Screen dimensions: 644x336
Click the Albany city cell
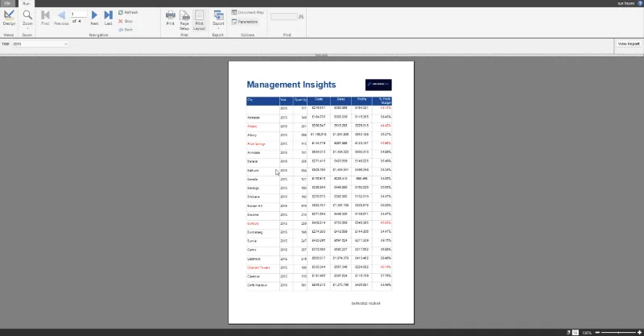[263, 127]
